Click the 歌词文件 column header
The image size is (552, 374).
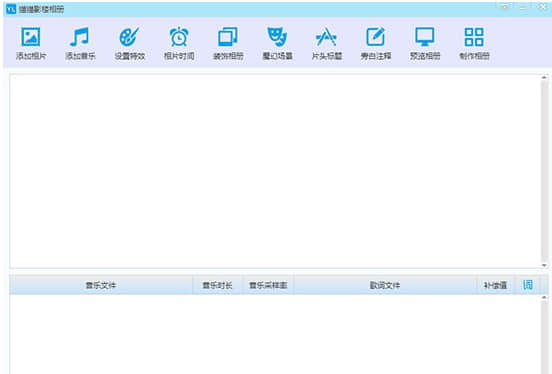[385, 285]
